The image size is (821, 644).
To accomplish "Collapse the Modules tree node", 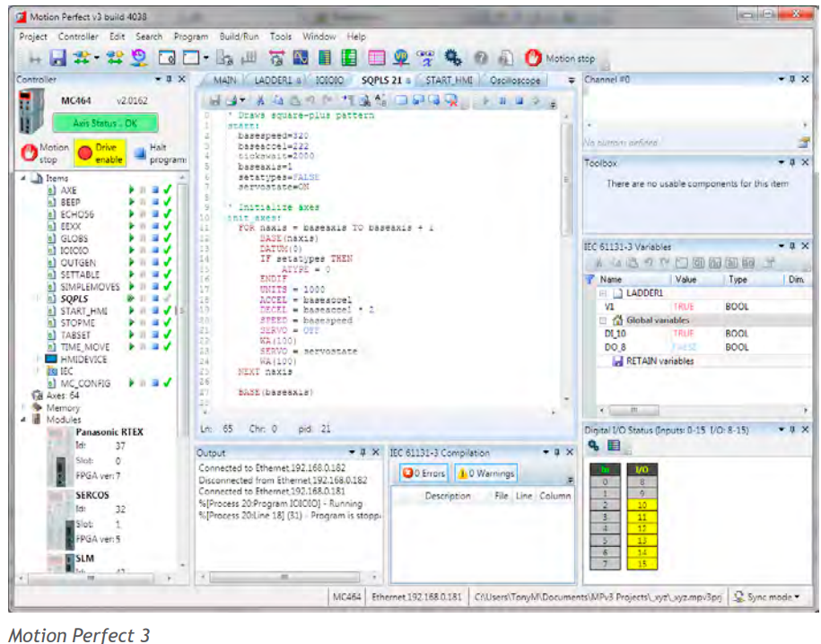I will (x=23, y=420).
